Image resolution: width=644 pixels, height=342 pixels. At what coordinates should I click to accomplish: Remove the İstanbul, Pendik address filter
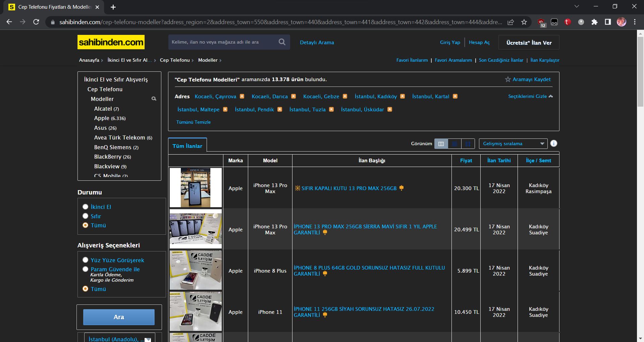(280, 109)
